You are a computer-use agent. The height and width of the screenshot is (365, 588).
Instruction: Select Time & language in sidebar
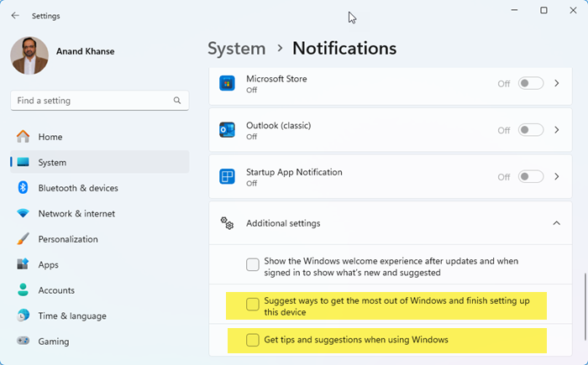pos(71,315)
